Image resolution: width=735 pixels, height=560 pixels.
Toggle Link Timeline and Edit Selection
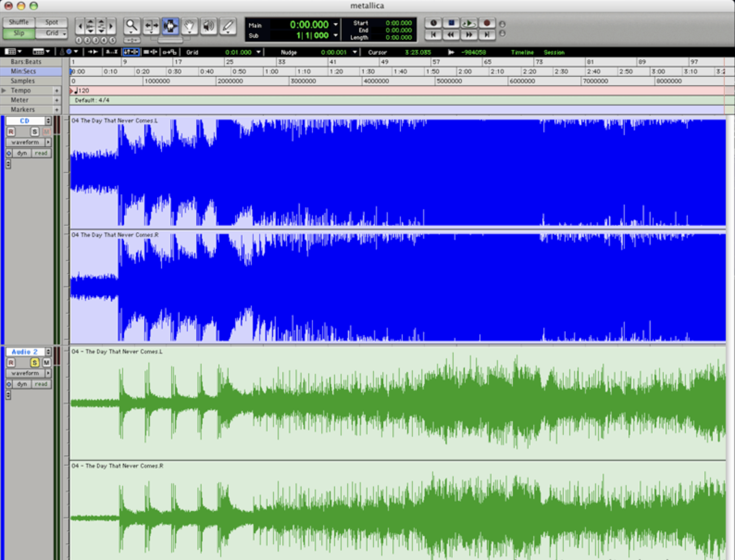click(x=131, y=52)
